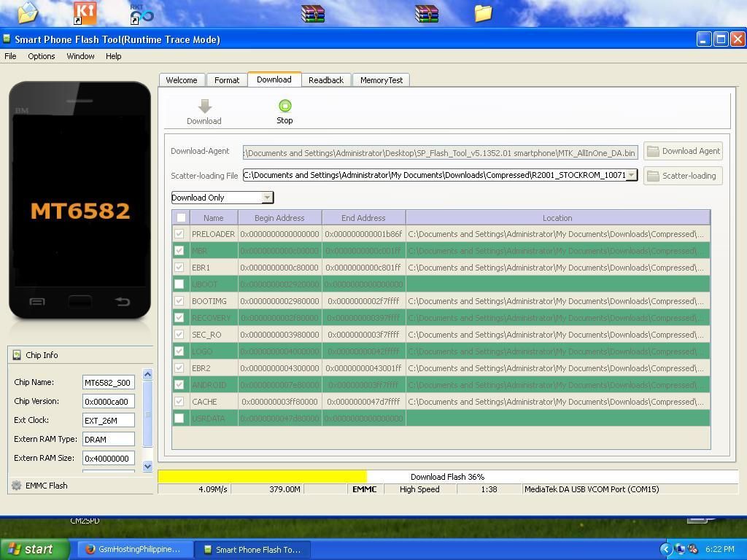This screenshot has width=747, height=560.
Task: Click the network tray icon
Action: coord(680,549)
